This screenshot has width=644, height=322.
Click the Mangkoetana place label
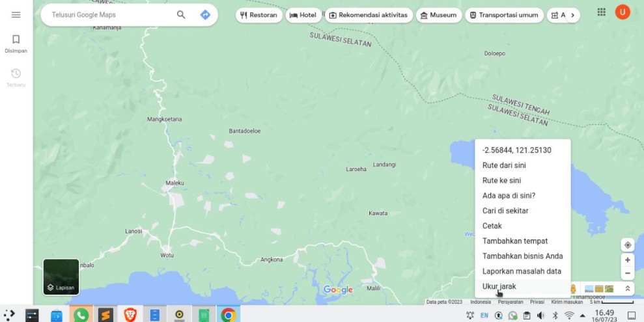tap(164, 119)
